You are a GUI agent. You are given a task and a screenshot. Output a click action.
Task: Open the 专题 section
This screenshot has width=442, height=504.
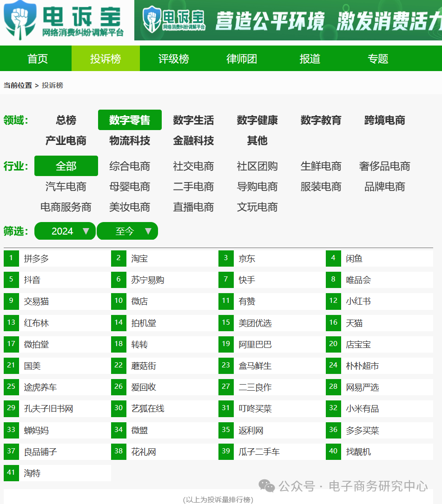coord(377,59)
